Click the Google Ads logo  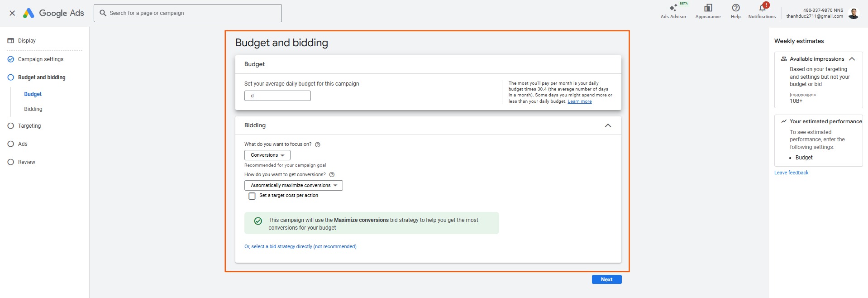click(54, 13)
